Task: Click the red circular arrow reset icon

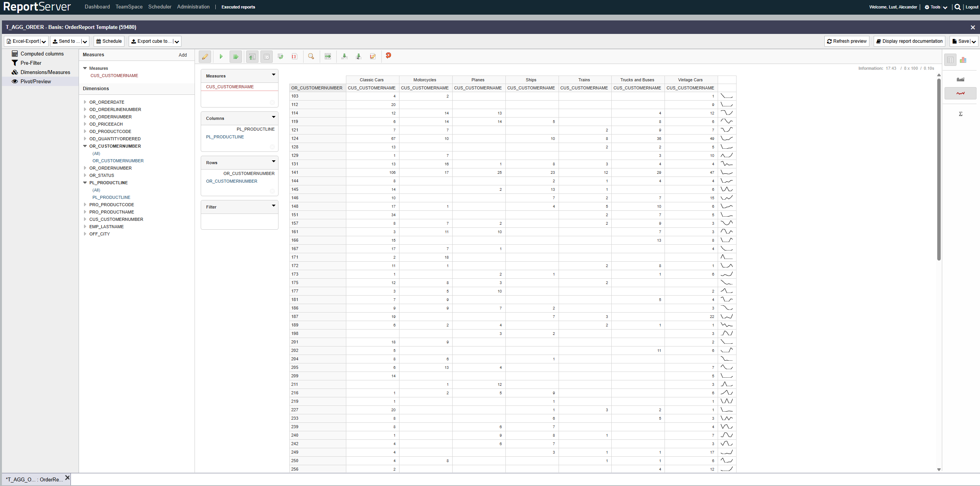Action: 388,56
